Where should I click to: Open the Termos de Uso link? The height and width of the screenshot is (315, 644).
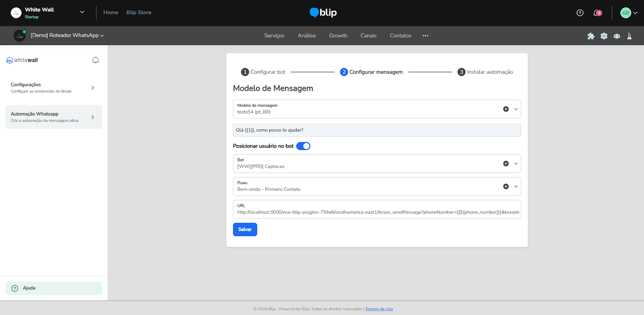pos(379,309)
